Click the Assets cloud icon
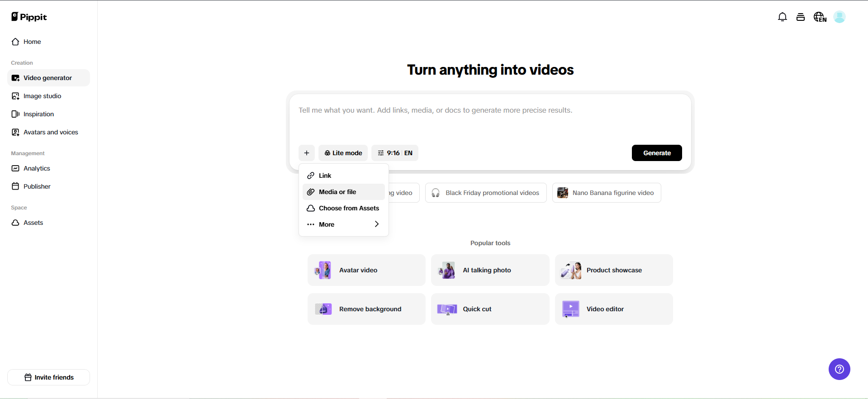Screen dimensions: 868x399 15,223
